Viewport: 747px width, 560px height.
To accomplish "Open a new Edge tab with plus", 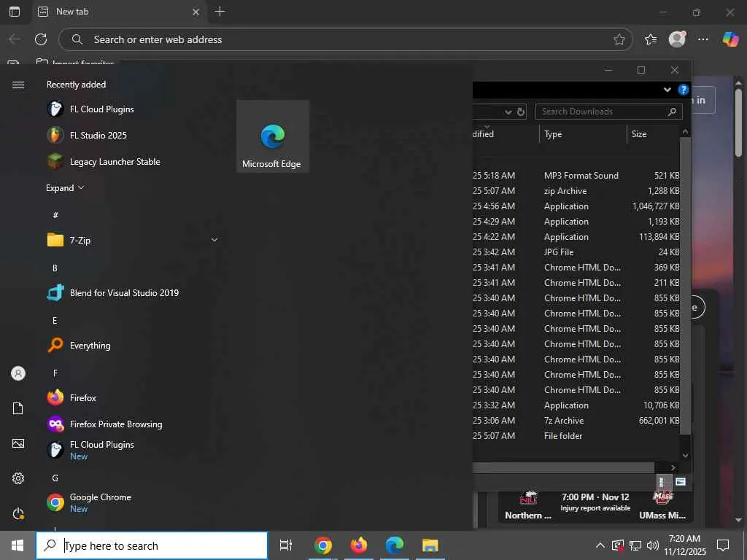I will pyautogui.click(x=220, y=12).
